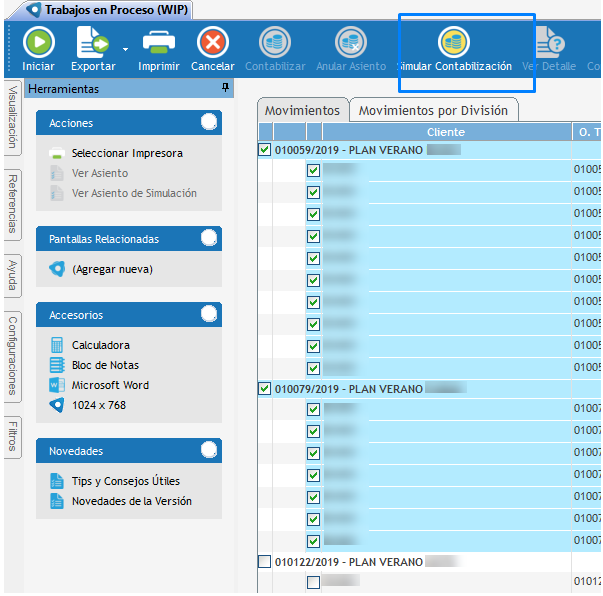Collapse the Novedades section

pyautogui.click(x=208, y=451)
